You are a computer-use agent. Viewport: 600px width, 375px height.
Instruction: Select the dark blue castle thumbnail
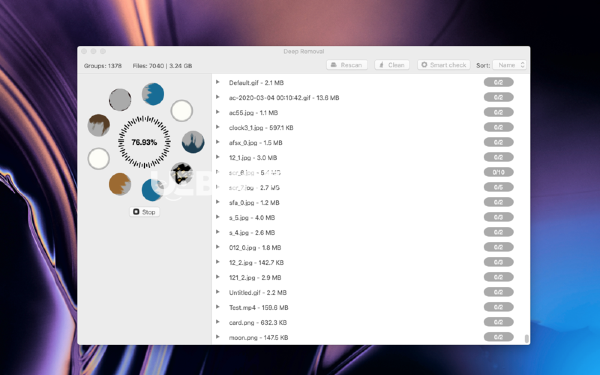pos(193,142)
